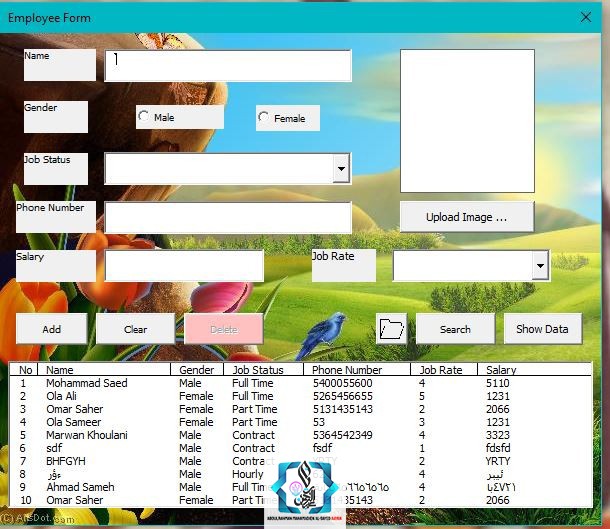The image size is (610, 529).
Task: Click Upload Image button
Action: (x=466, y=217)
